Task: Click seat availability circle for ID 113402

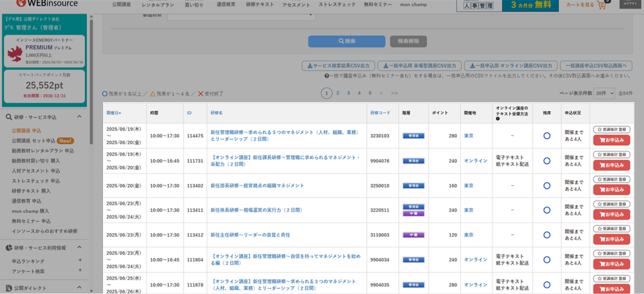Action: (547, 185)
